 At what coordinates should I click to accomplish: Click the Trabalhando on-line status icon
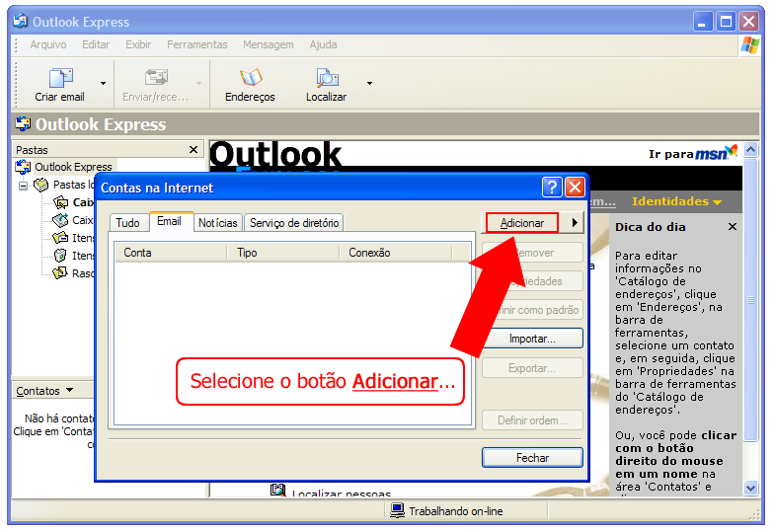(x=397, y=511)
